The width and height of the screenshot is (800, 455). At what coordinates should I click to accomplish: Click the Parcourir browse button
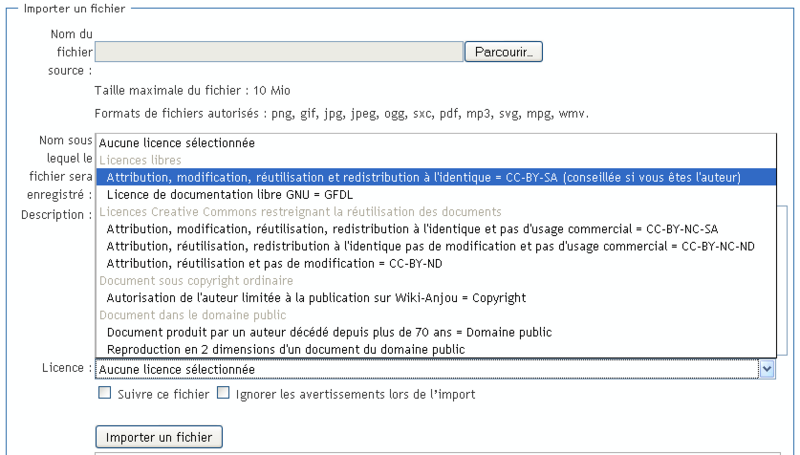503,51
